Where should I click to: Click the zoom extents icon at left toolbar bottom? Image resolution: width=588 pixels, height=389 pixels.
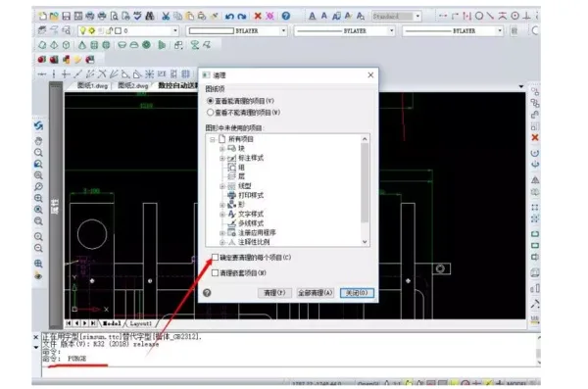tap(38, 264)
